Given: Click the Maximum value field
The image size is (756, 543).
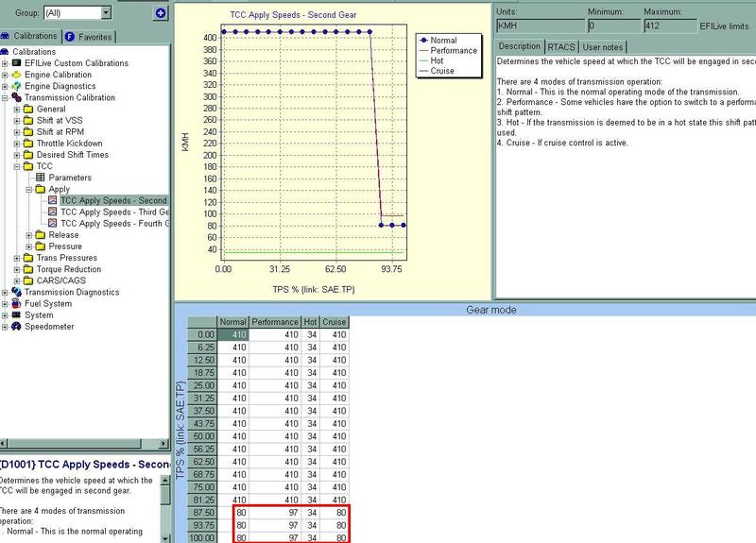Looking at the screenshot, I should [x=670, y=26].
